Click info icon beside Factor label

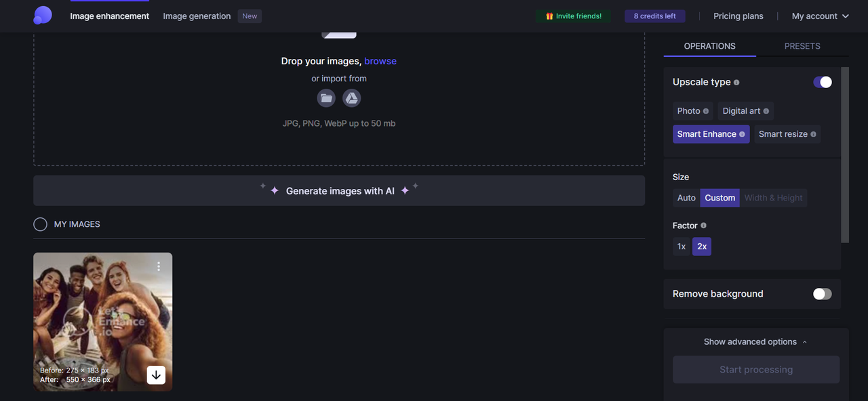(703, 226)
